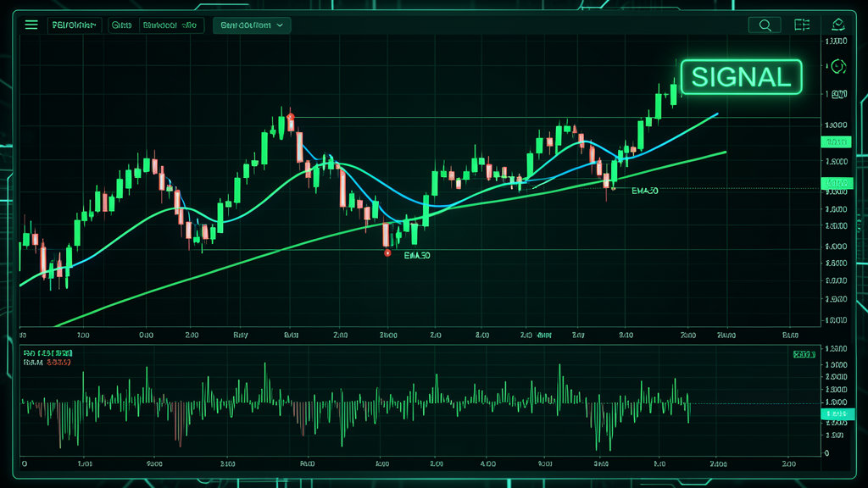Viewport: 868px width, 488px height.
Task: Click the EMA50 label near the chart low
Action: point(417,256)
